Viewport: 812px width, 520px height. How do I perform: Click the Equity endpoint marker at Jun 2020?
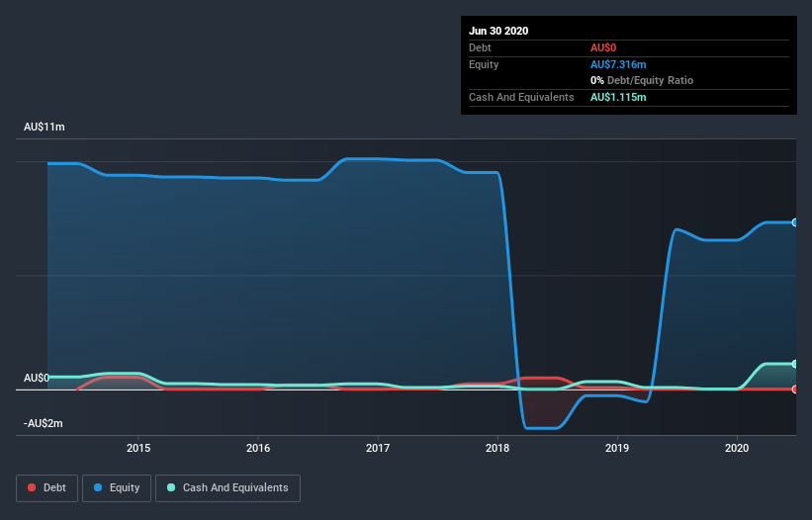click(795, 222)
